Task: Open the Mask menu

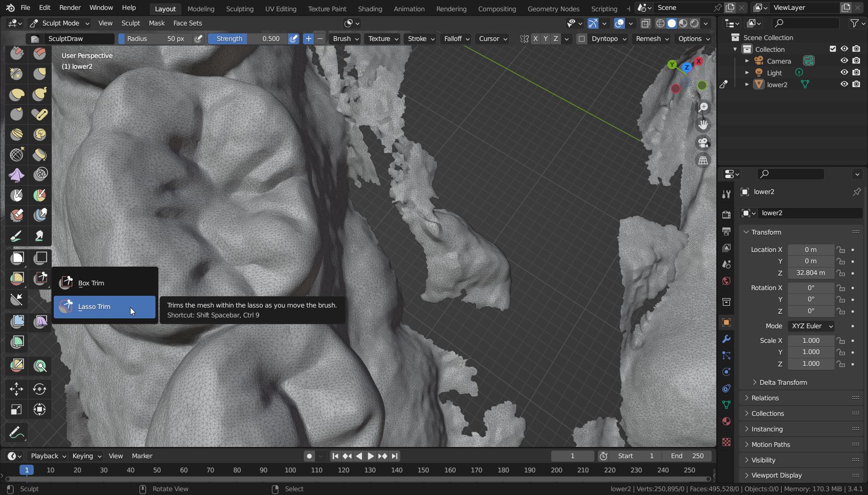Action: (x=156, y=23)
